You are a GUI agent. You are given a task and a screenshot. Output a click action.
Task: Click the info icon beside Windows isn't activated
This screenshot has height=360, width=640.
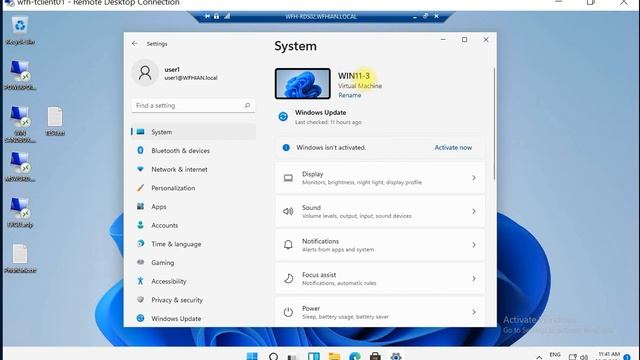tap(286, 147)
